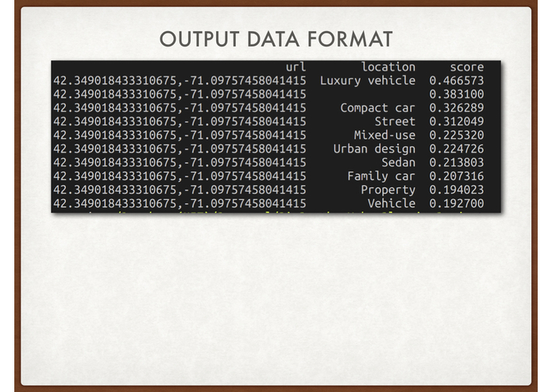Select the Family car location cell

point(381,176)
